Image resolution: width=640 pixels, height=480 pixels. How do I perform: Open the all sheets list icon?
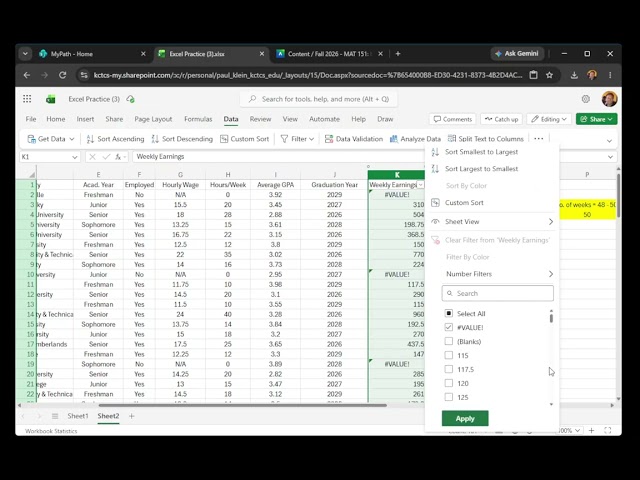coord(55,416)
